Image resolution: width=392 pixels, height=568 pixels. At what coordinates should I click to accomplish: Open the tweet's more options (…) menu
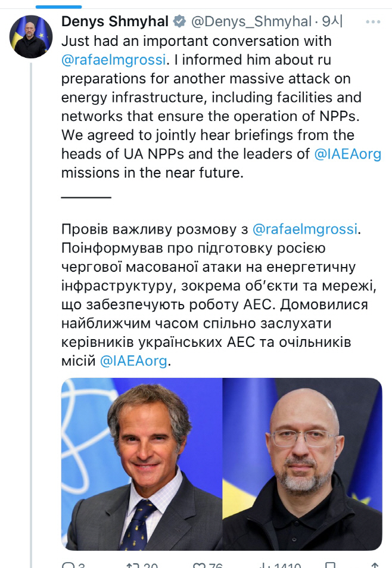point(373,22)
